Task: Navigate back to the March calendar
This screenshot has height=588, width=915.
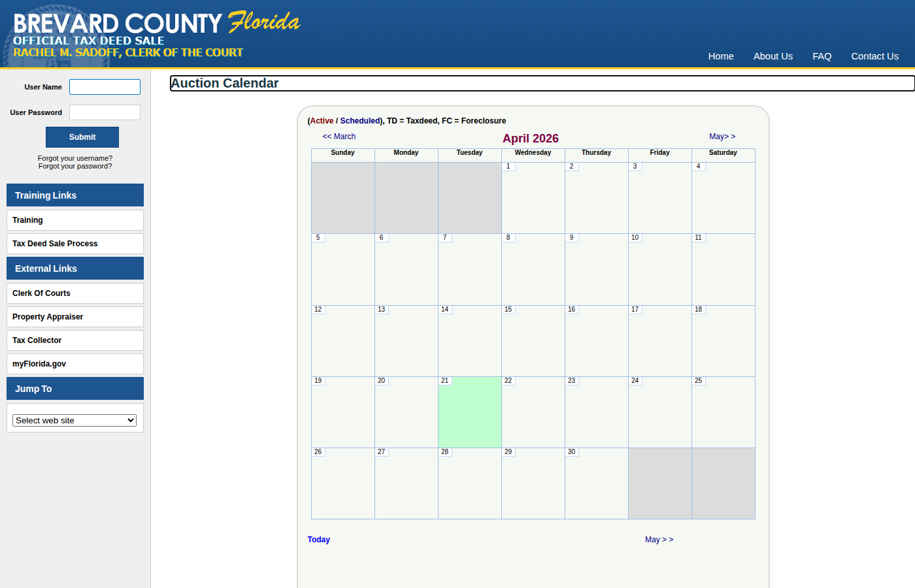Action: pos(339,136)
